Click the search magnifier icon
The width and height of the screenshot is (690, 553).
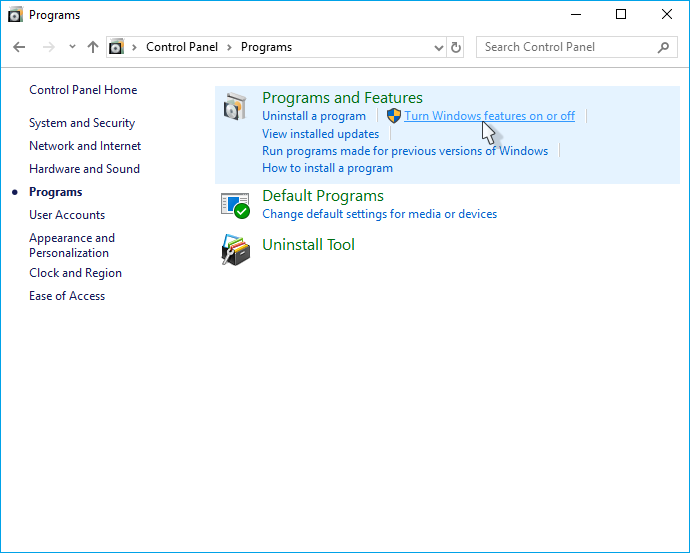click(664, 47)
